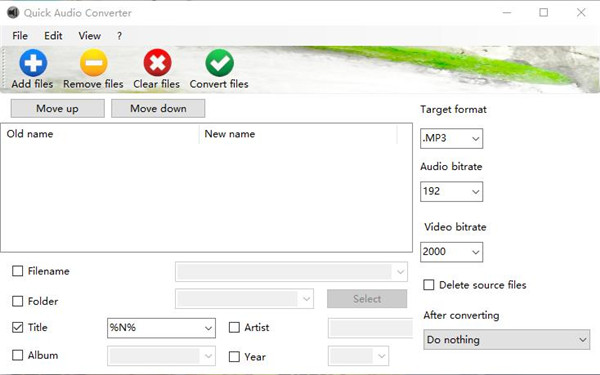Click the blue Add files icon
600x375 pixels.
point(33,63)
